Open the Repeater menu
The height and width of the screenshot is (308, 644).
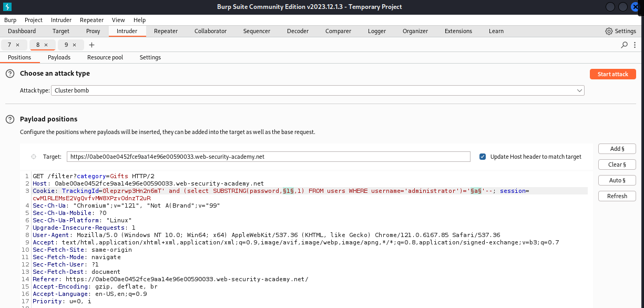[91, 20]
